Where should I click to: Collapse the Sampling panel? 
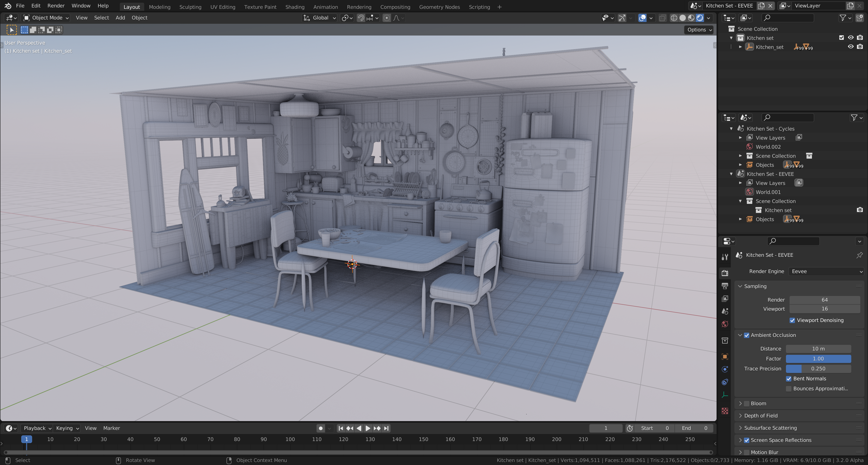click(740, 286)
